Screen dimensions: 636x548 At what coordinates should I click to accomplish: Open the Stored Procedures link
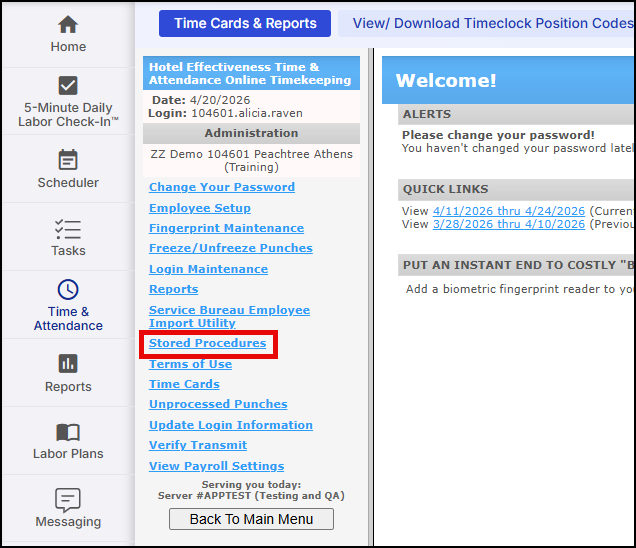[x=208, y=344]
